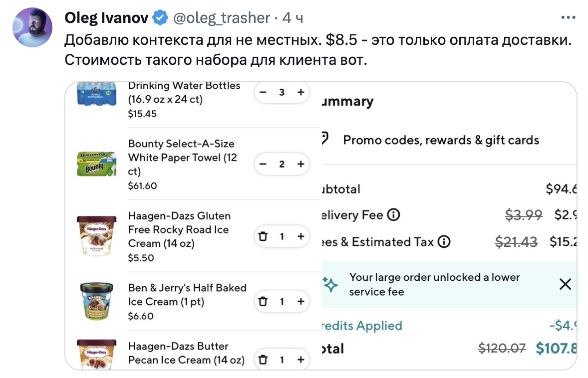The image size is (588, 378).
Task: Open the @oleg_trasher profile handle link
Action: click(x=221, y=18)
